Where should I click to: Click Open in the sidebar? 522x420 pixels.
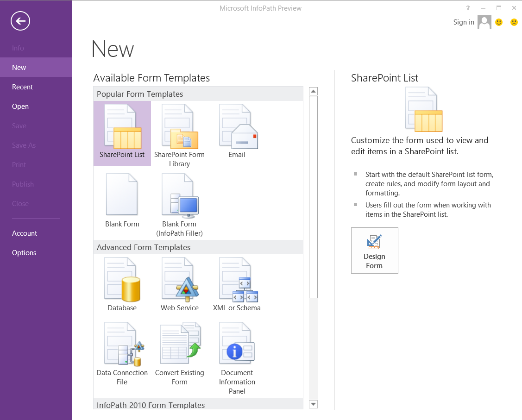coord(36,107)
